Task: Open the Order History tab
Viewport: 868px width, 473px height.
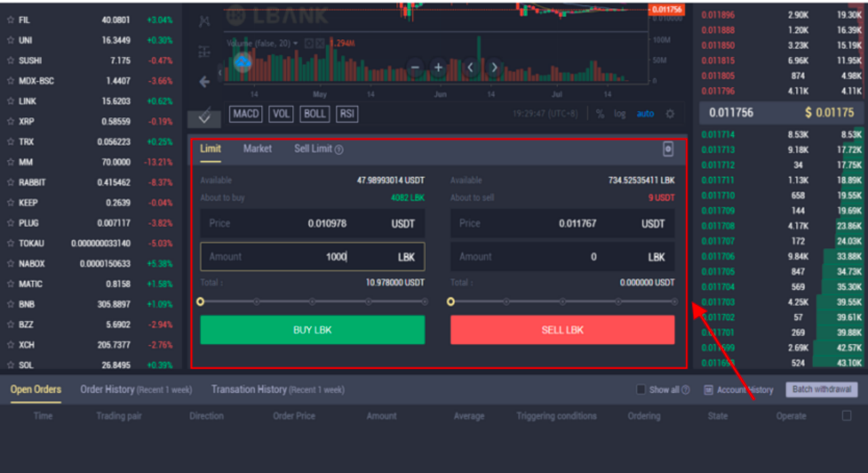Action: click(136, 390)
